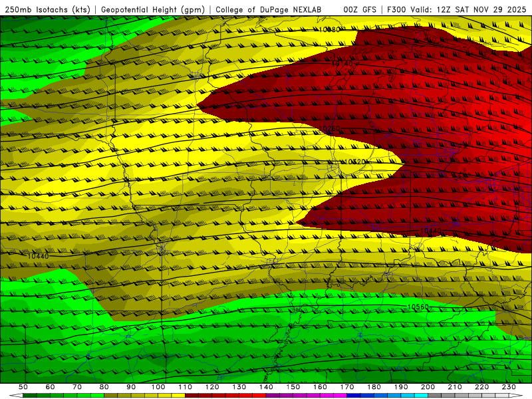The image size is (532, 399).
Task: Click the 10560 height contour label
Action: click(418, 307)
